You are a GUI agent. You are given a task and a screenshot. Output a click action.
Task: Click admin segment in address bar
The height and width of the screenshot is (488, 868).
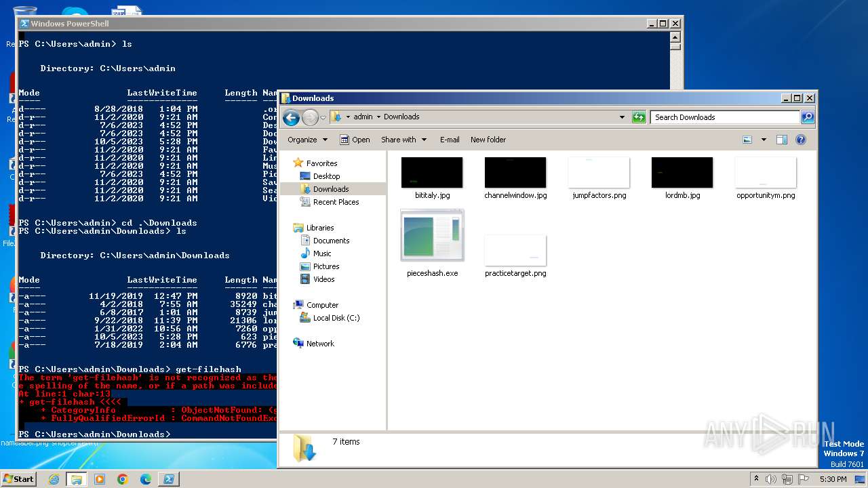(x=363, y=117)
